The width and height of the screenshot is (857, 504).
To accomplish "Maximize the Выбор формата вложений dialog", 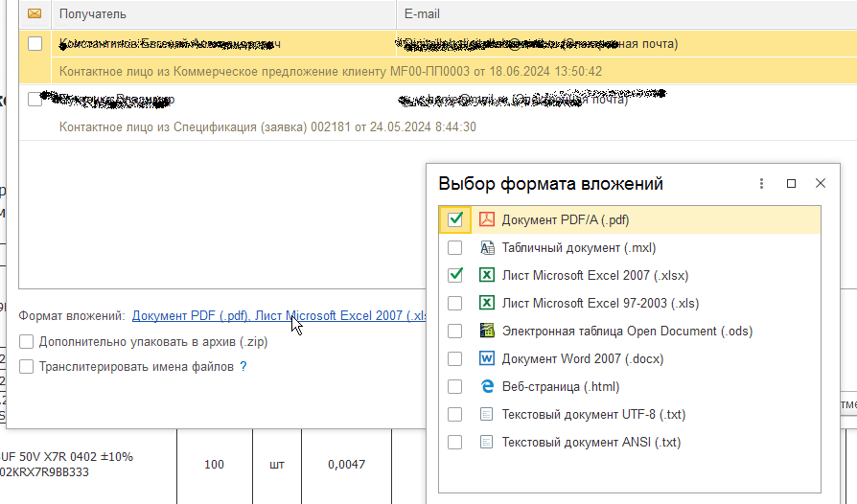I will [x=791, y=184].
